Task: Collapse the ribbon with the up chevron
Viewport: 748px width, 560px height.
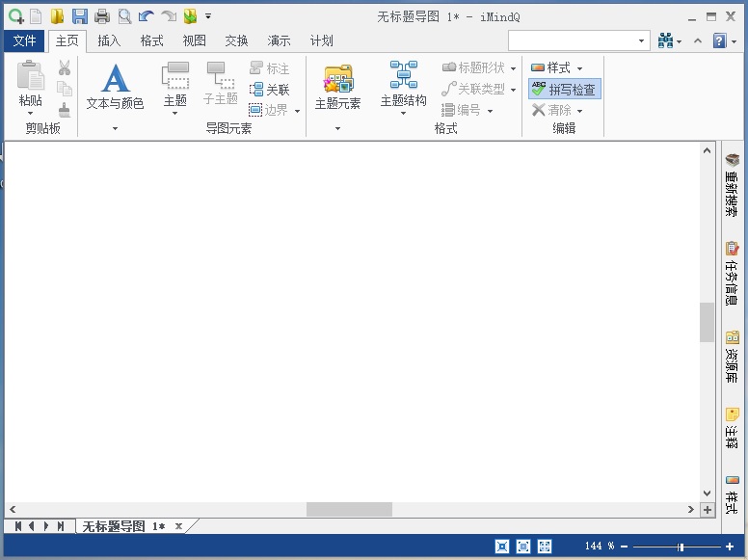Action: tap(698, 41)
